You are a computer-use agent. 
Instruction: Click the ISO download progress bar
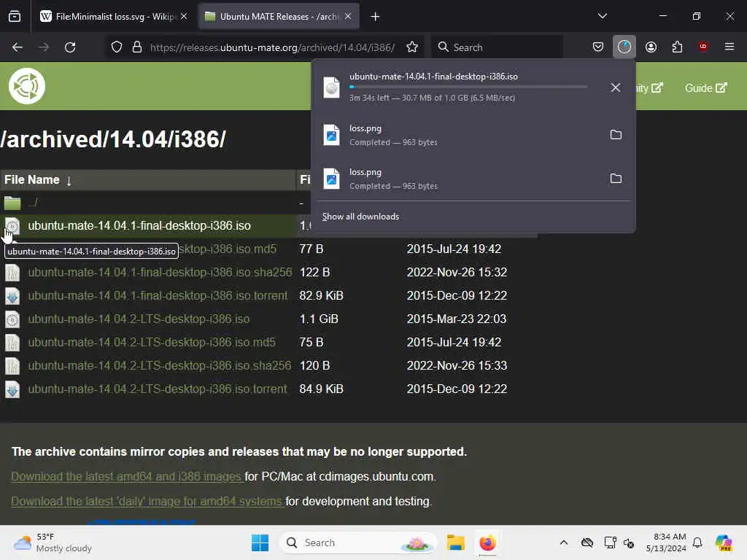pyautogui.click(x=468, y=87)
